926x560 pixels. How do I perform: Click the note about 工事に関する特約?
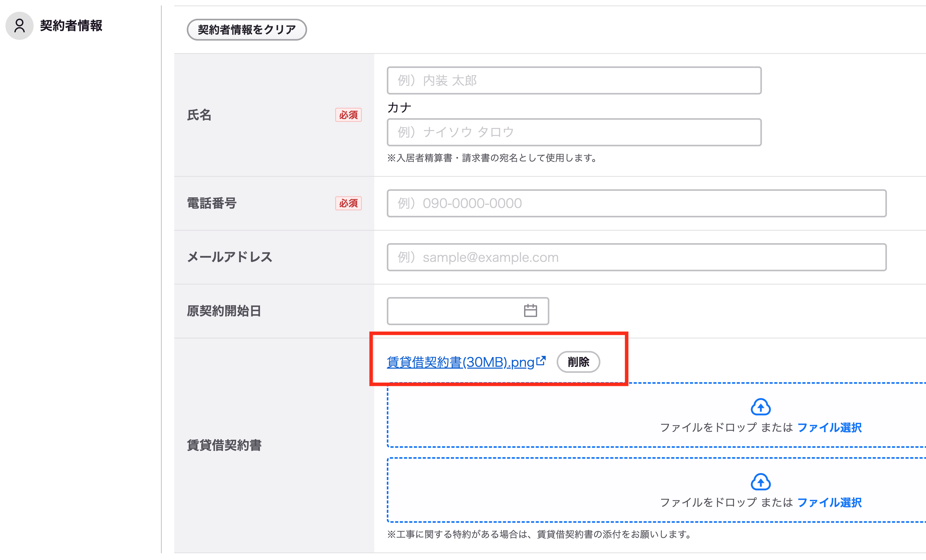coord(539,534)
